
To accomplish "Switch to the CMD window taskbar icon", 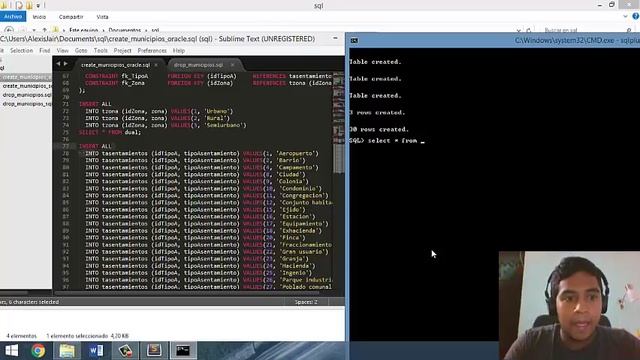I will [183, 351].
